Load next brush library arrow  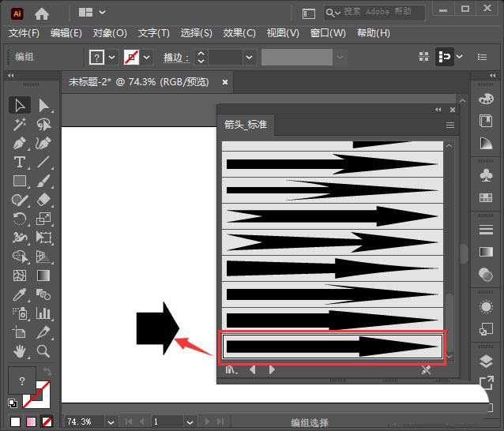[272, 369]
